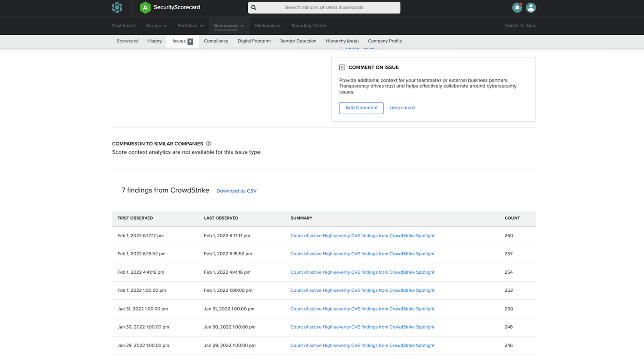The height and width of the screenshot is (362, 644).
Task: Type in the Scorecards search field
Action: (x=324, y=8)
